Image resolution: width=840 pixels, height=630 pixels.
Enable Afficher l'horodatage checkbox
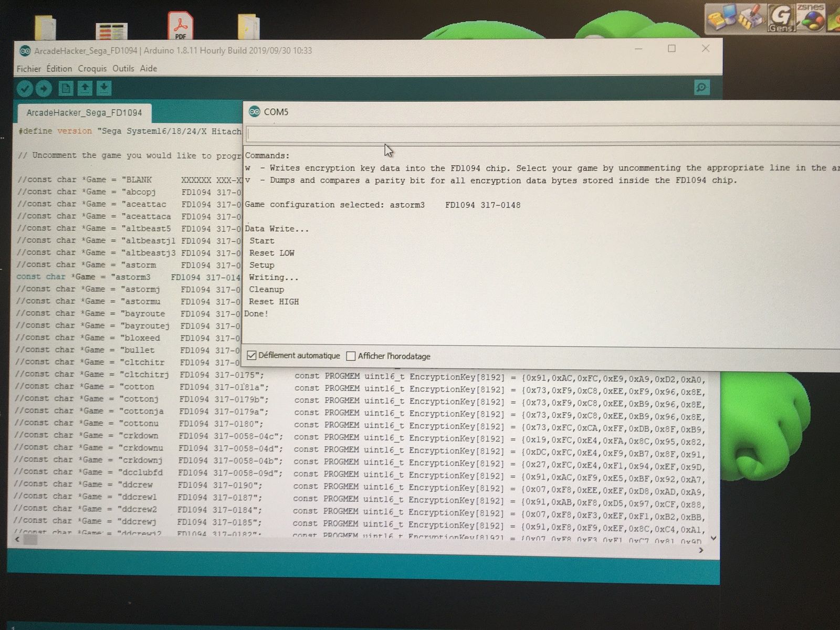click(351, 356)
